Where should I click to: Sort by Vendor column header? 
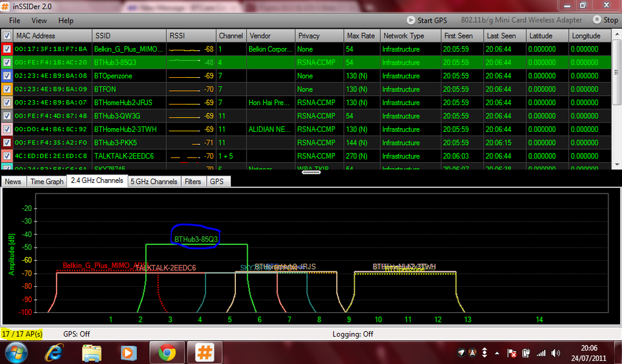(271, 35)
